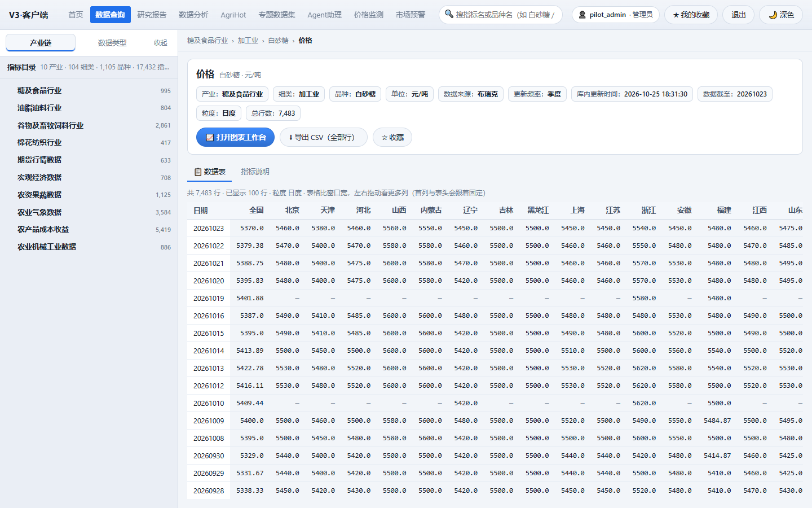The width and height of the screenshot is (812, 508).
Task: Switch to the 产业链 tab
Action: click(x=41, y=43)
